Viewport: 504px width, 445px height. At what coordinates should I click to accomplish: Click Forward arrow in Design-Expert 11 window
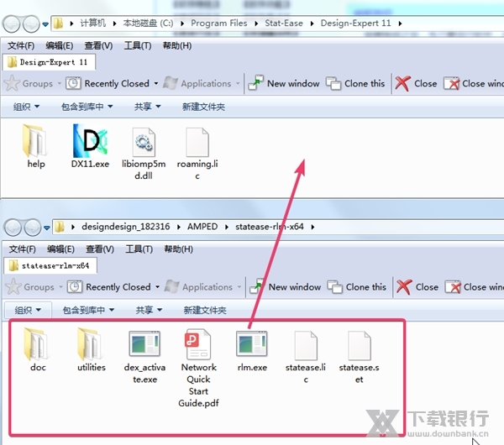tap(31, 24)
